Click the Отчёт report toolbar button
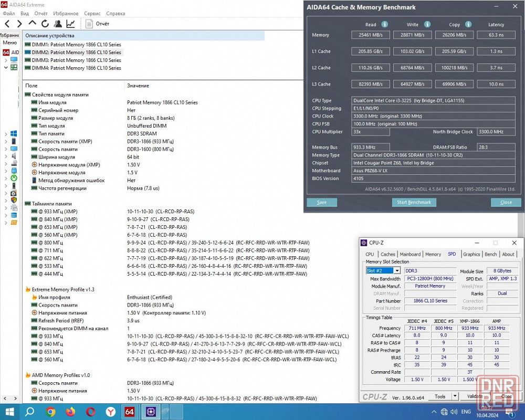The height and width of the screenshot is (420, 525). (98, 24)
